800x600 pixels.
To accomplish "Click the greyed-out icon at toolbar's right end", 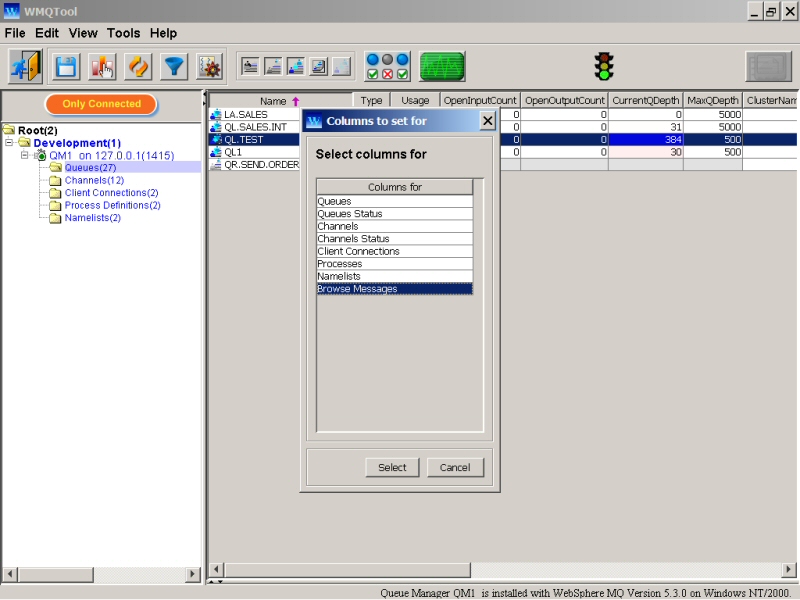I will [x=768, y=66].
